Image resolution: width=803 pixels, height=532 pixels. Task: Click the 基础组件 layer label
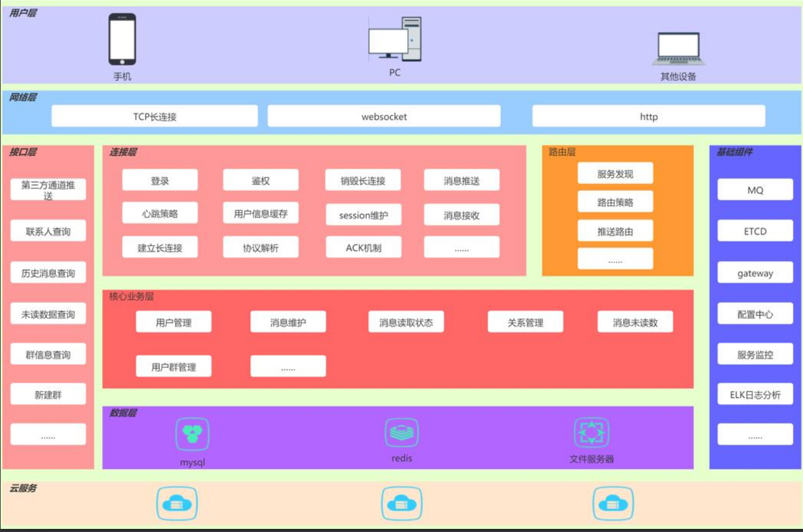click(x=734, y=152)
